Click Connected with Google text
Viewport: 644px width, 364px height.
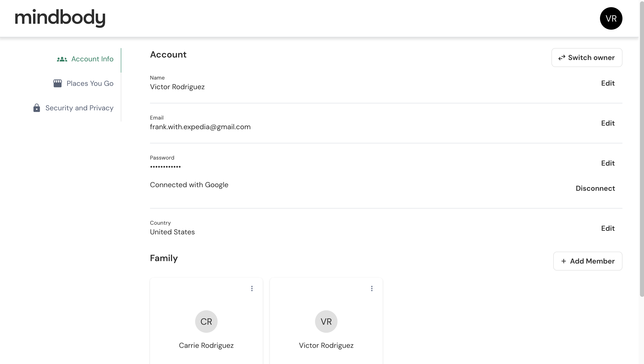pyautogui.click(x=189, y=185)
